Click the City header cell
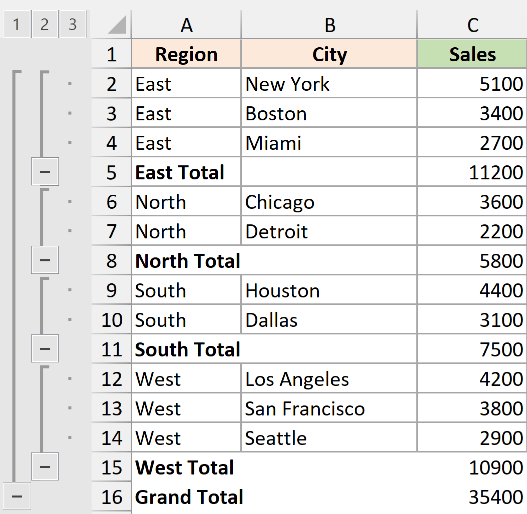527x514 pixels. [x=329, y=54]
